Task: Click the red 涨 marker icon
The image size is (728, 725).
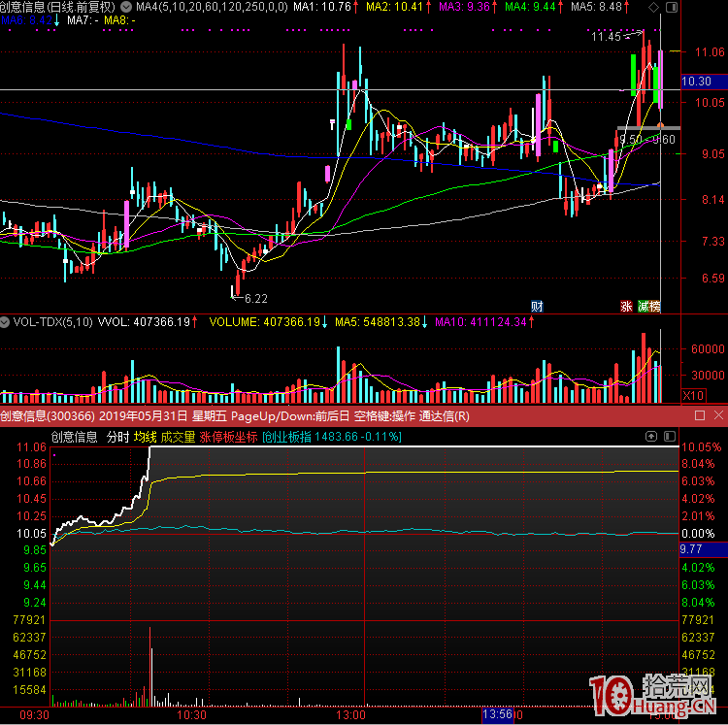Action: coord(626,306)
